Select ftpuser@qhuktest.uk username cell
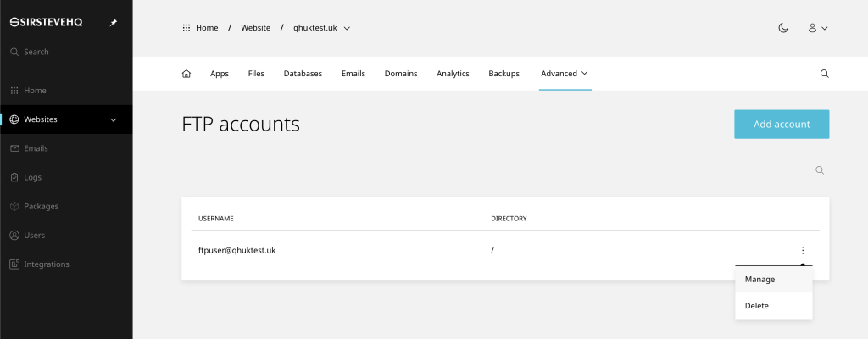 click(x=237, y=250)
